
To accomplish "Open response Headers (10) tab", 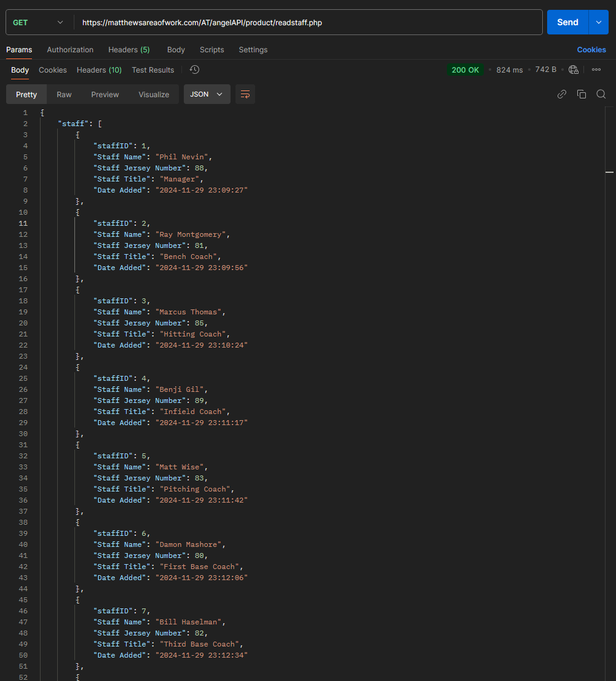I will (99, 70).
